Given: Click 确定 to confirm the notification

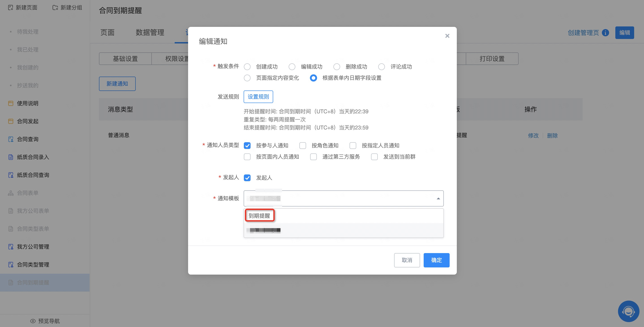Looking at the screenshot, I should [436, 260].
